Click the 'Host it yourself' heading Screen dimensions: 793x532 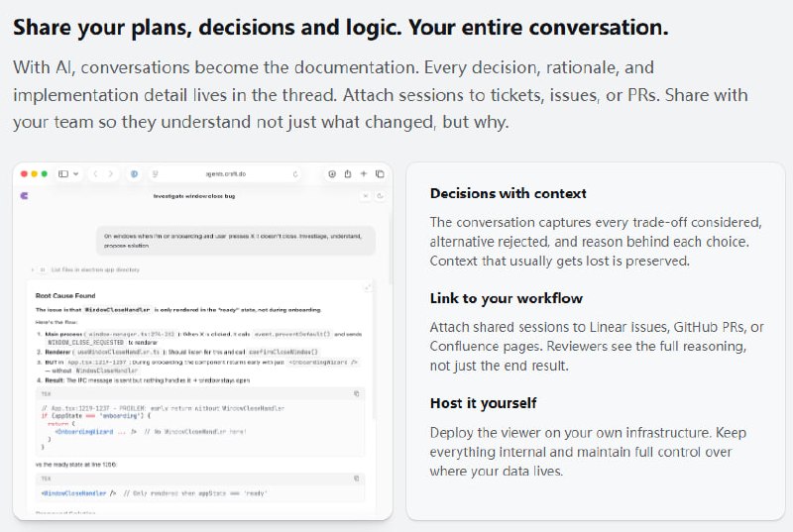point(483,403)
